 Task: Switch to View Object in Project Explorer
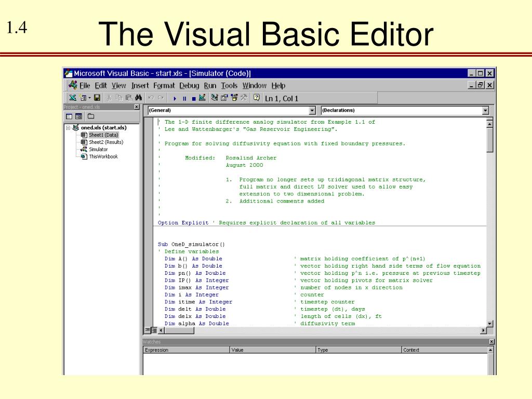(78, 116)
